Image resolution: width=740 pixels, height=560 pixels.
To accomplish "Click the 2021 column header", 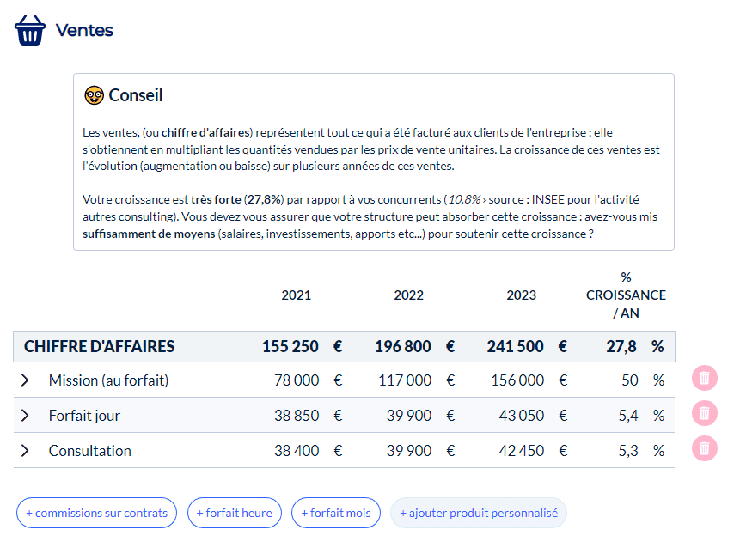I will click(297, 295).
